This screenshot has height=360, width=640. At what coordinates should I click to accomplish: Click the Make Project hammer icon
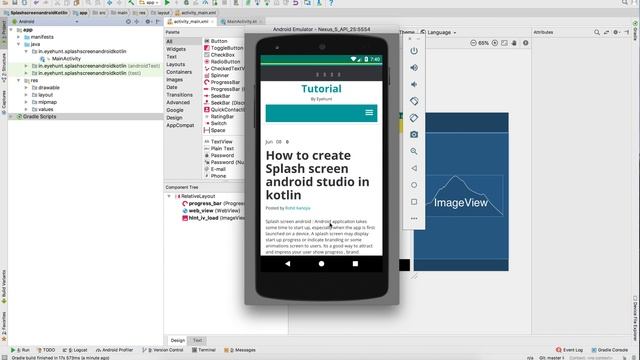pyautogui.click(x=131, y=3)
